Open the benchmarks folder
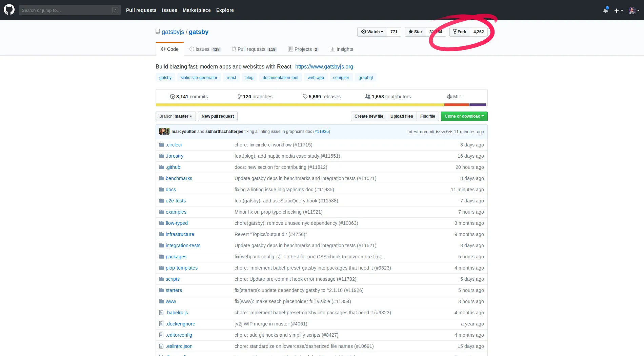 coord(179,178)
